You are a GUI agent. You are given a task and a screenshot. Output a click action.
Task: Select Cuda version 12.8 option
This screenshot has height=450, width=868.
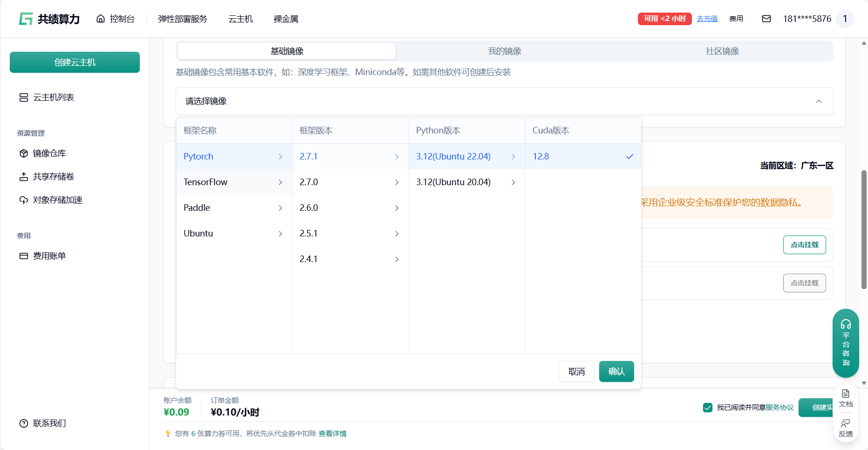pos(582,156)
